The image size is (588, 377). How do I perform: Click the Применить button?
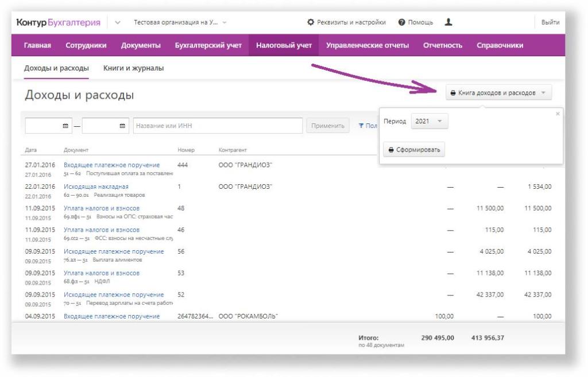(327, 126)
